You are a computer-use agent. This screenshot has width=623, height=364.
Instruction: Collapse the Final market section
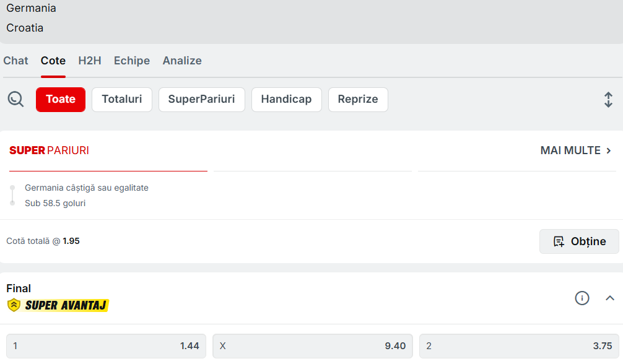[610, 298]
